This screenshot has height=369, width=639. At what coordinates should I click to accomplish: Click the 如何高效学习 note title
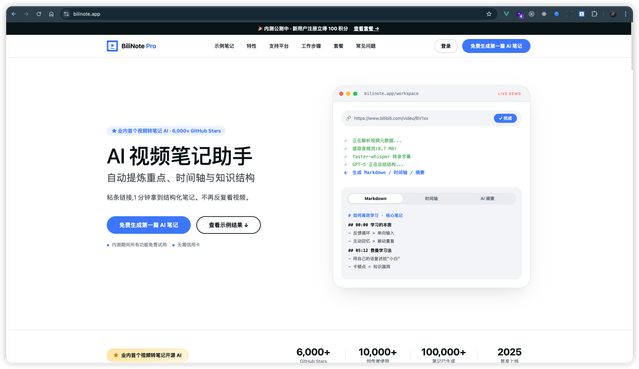375,215
